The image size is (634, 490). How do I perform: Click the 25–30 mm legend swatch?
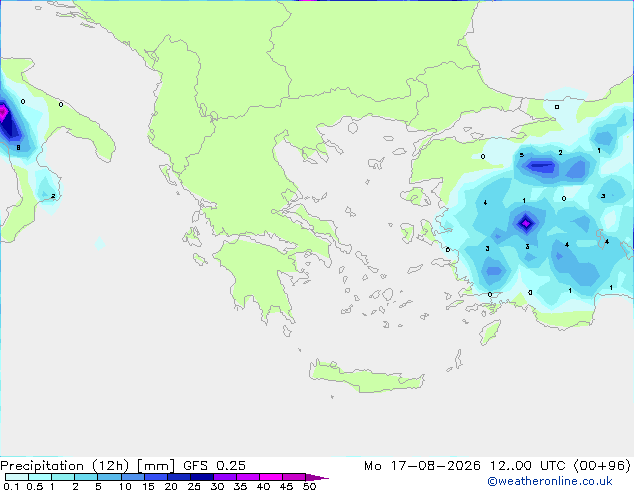pyautogui.click(x=201, y=477)
